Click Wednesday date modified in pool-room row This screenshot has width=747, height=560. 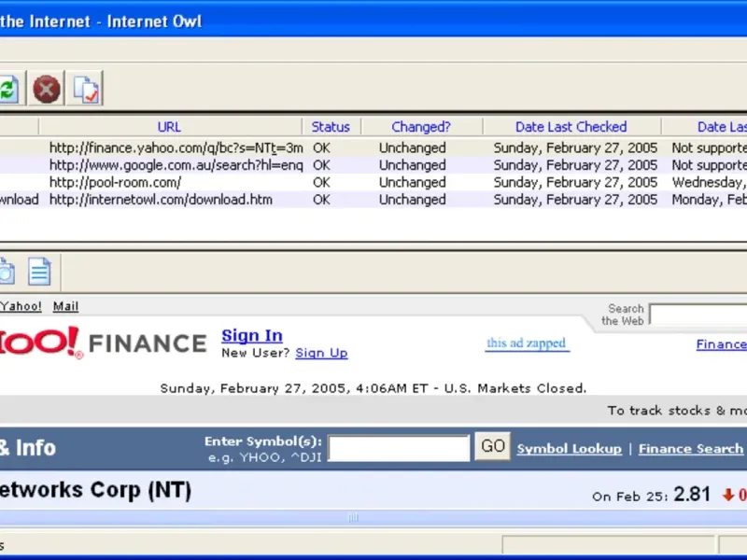tap(709, 182)
